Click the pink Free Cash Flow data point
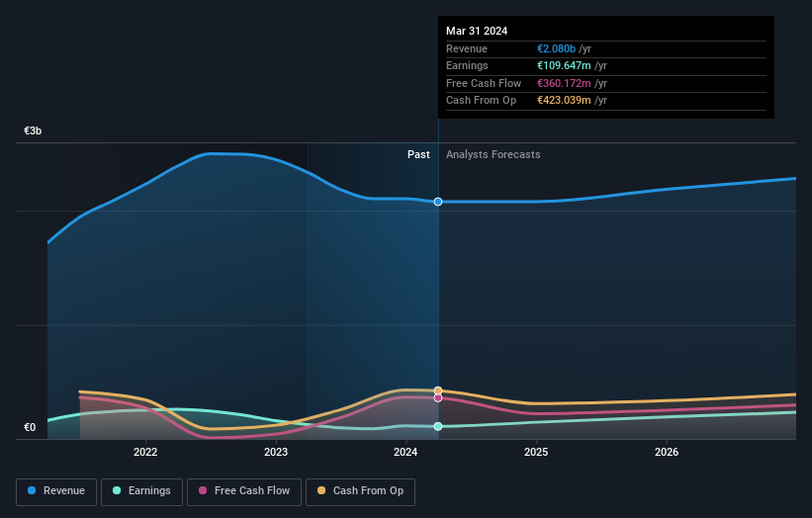Image resolution: width=812 pixels, height=518 pixels. coord(438,398)
